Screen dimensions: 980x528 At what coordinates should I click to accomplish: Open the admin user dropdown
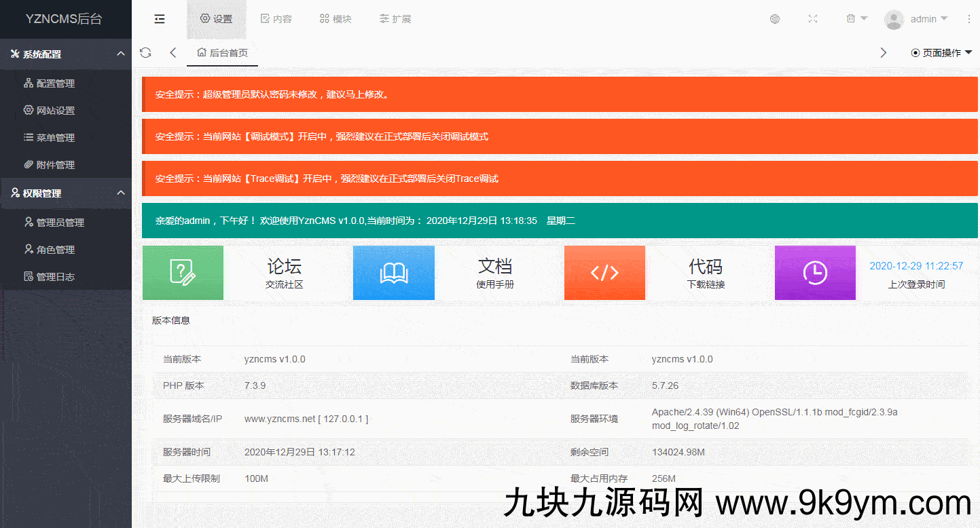(915, 19)
